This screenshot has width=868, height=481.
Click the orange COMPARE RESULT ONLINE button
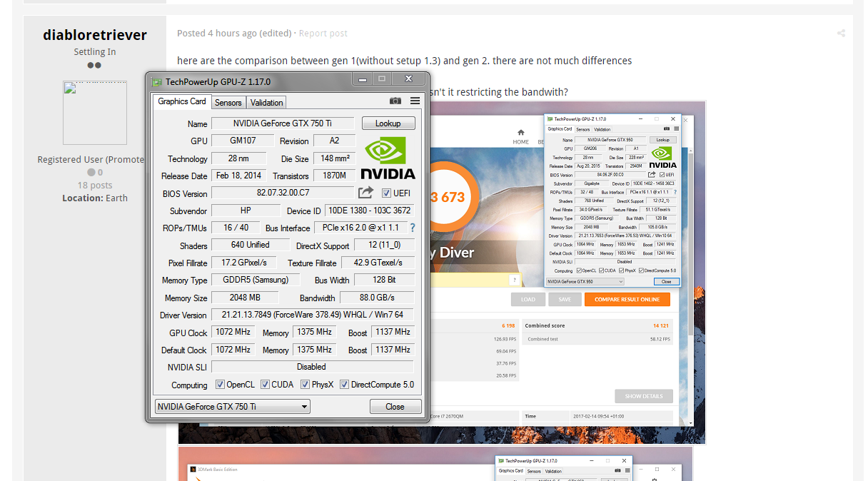[627, 300]
